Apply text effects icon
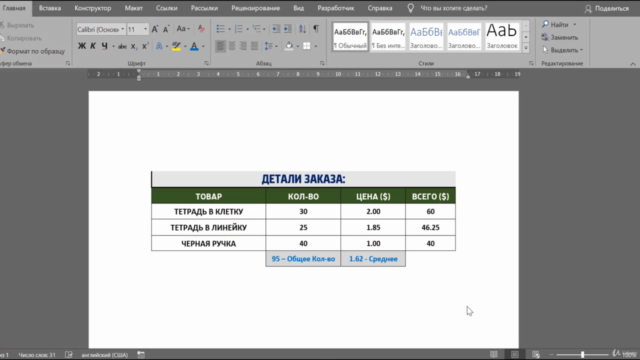 pos(159,46)
